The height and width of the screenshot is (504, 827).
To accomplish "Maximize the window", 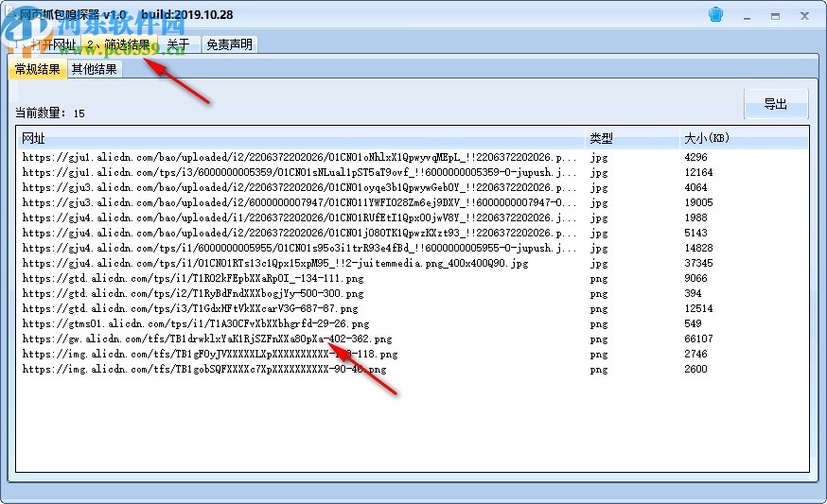I will (x=775, y=16).
